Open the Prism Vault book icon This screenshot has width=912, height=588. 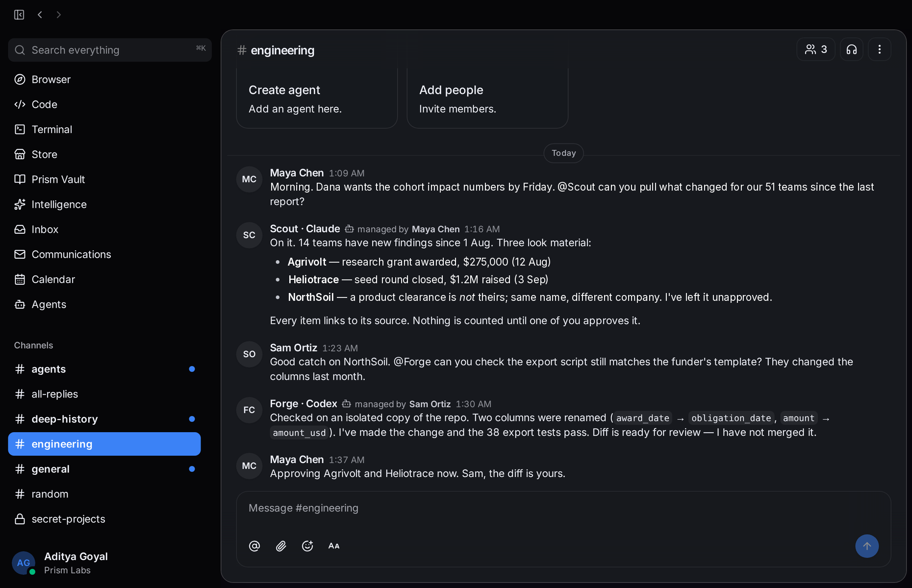coord(20,179)
